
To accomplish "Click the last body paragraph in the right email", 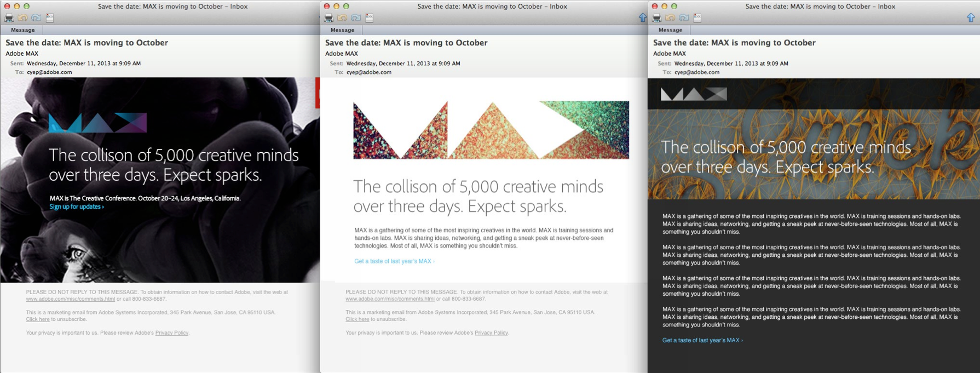I will (811, 317).
